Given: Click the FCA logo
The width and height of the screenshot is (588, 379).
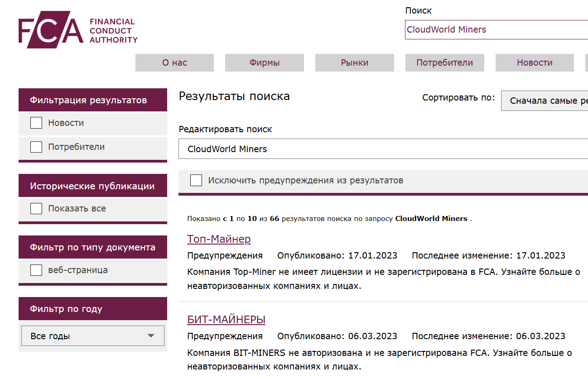Looking at the screenshot, I should click(x=77, y=29).
